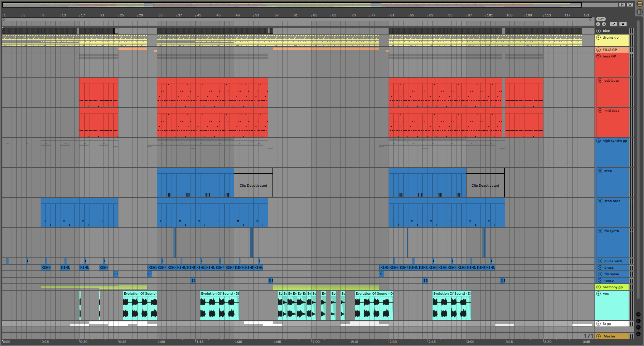Select the first green harmony gp clip
This screenshot has width=644, height=346.
[94, 287]
